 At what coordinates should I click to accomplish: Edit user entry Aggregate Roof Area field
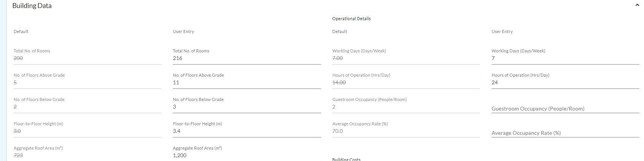click(x=246, y=155)
